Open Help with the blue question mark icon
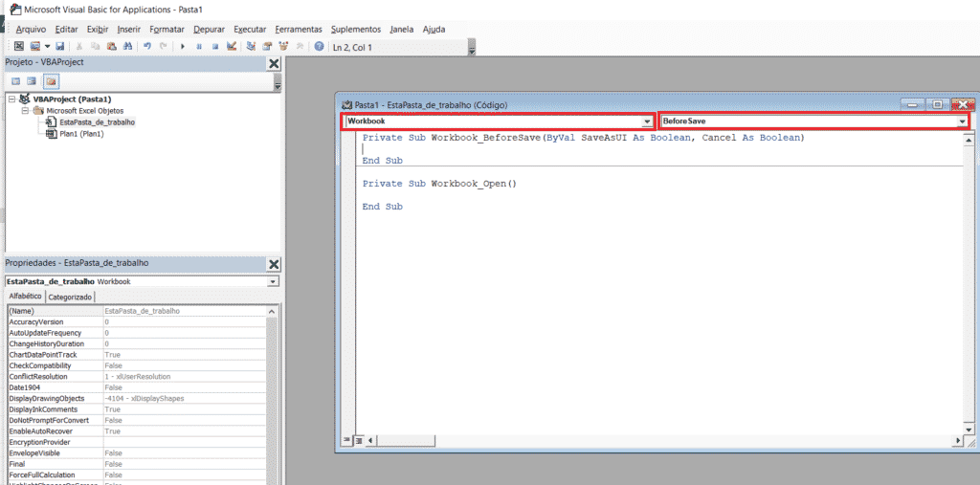980x485 pixels. click(319, 46)
